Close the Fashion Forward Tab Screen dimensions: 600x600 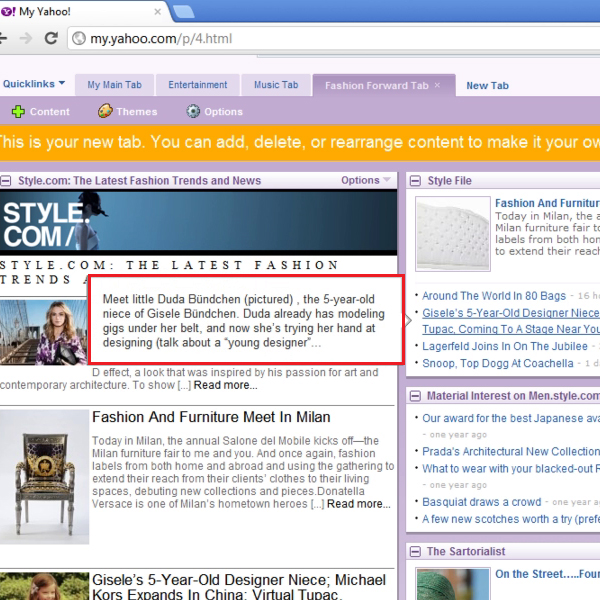(437, 85)
